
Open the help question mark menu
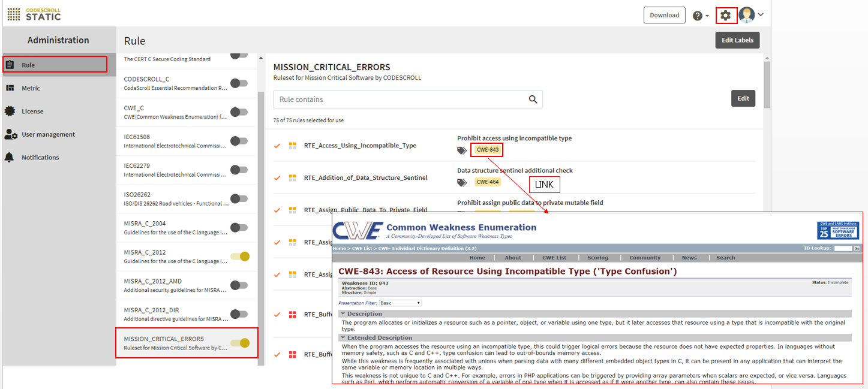(x=697, y=16)
